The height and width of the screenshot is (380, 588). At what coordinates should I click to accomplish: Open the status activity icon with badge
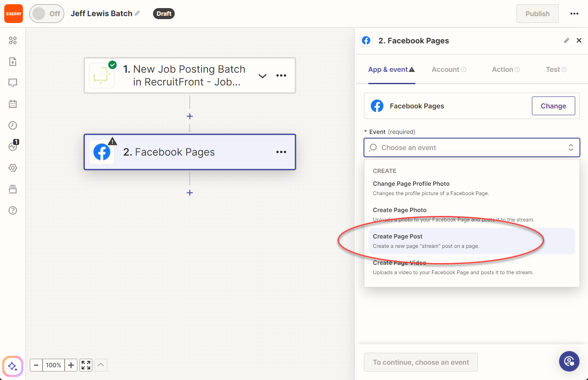13,147
